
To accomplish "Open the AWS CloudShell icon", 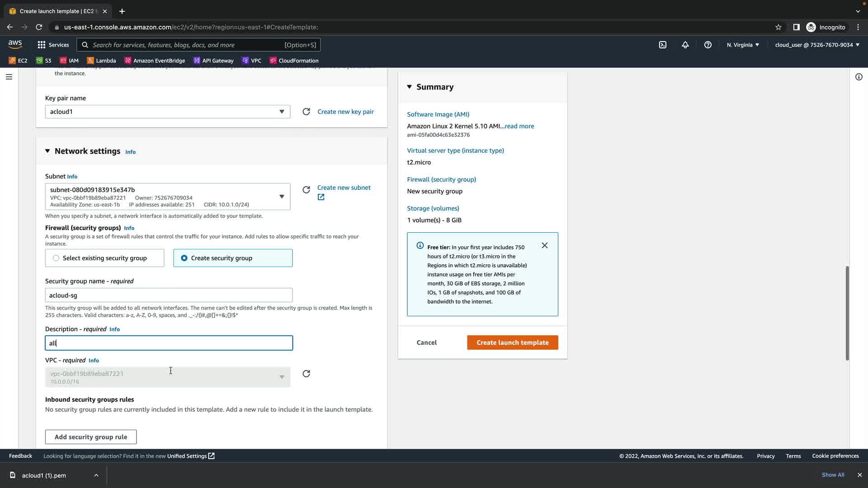I will point(663,45).
